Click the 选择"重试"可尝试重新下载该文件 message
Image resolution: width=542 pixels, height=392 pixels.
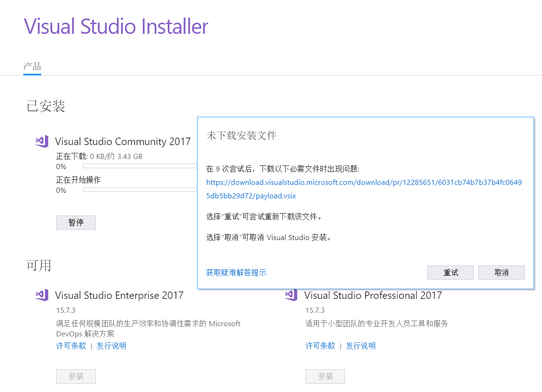tap(264, 216)
